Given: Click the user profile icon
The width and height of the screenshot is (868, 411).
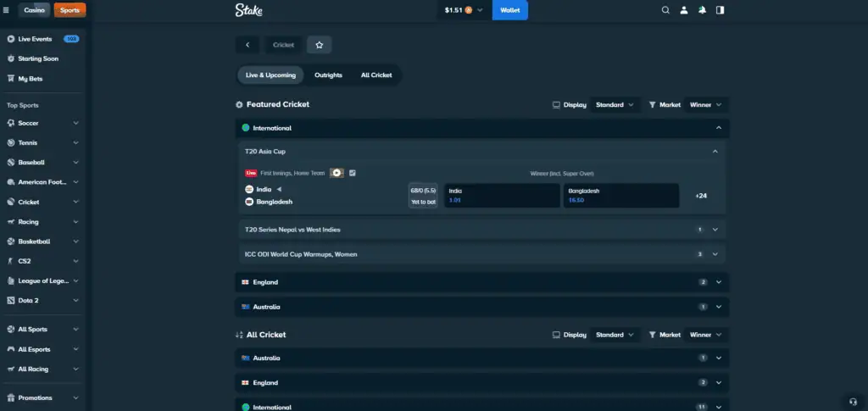Looking at the screenshot, I should pyautogui.click(x=684, y=10).
